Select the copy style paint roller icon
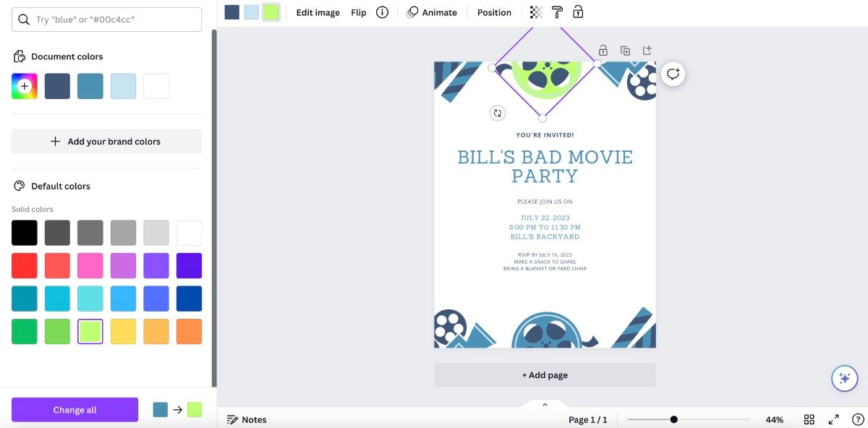This screenshot has height=428, width=868. coord(557,12)
